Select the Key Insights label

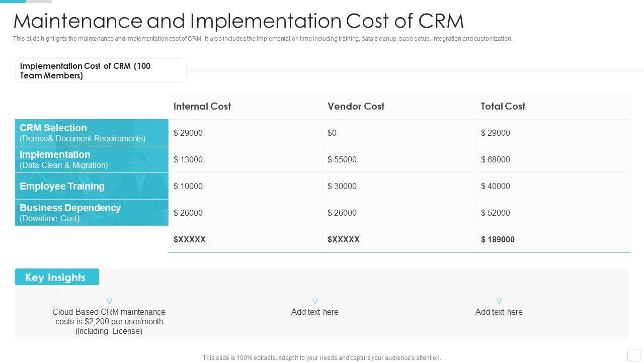[x=57, y=277]
